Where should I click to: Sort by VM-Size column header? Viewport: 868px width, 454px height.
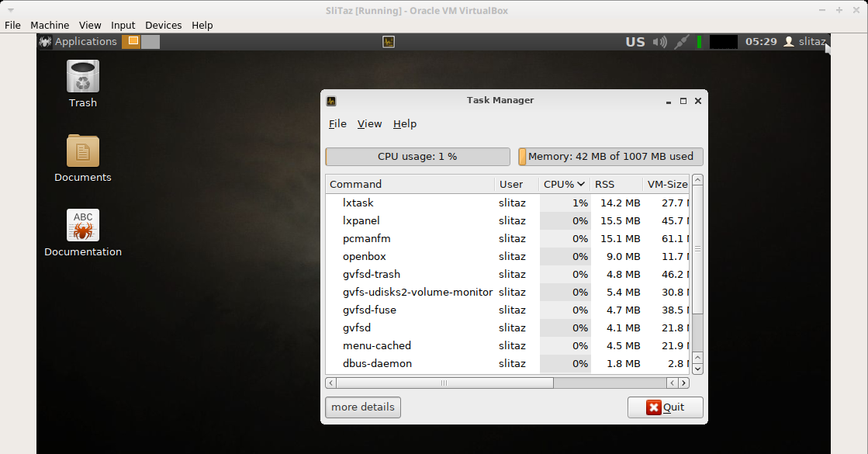[x=666, y=185]
